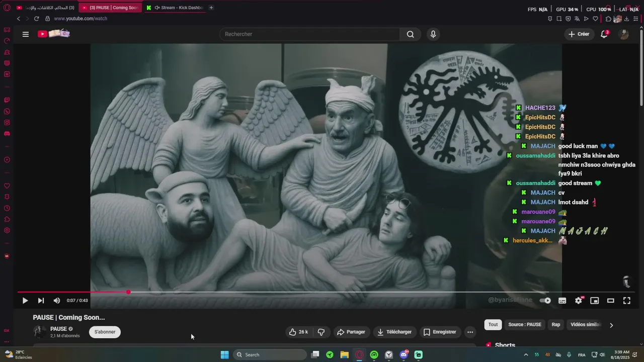The width and height of the screenshot is (644, 362).
Task: Enter fullscreen mode for the video
Action: pos(627,301)
